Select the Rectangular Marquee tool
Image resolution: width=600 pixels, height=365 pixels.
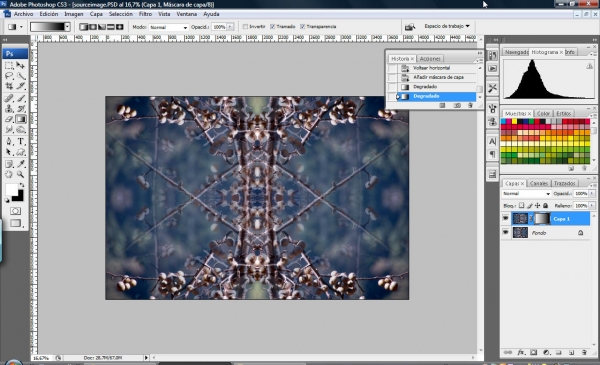click(x=9, y=65)
